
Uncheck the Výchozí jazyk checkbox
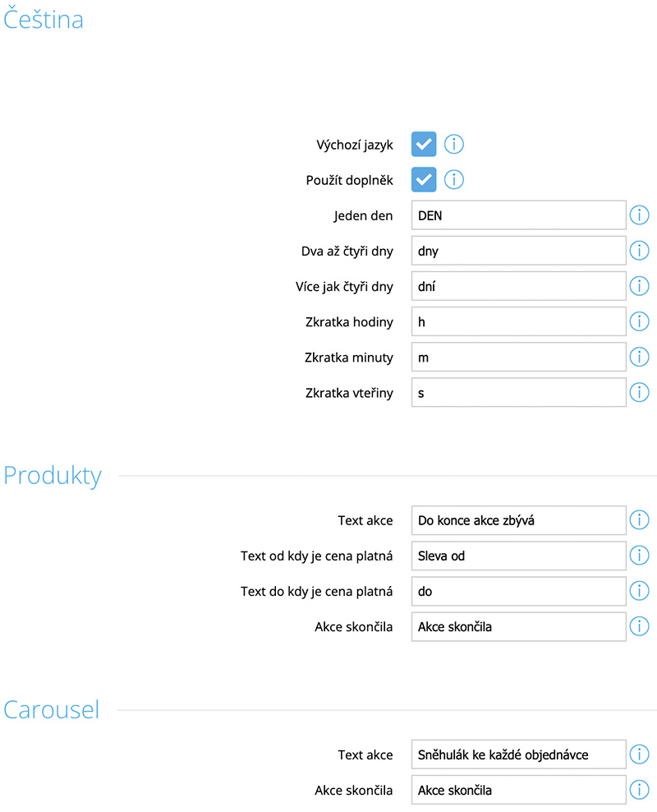[x=424, y=144]
